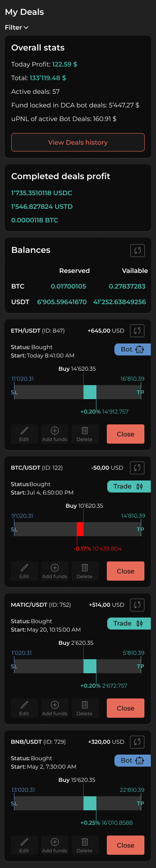Expand the Filter dropdown
This screenshot has height=868, width=156.
(16, 27)
